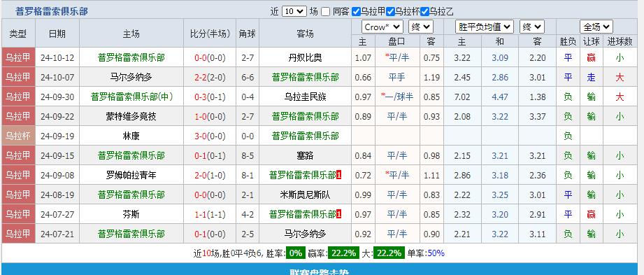Click score 1-0(0-0) at 蒙特维多竞技
This screenshot has width=644, height=275.
point(210,116)
